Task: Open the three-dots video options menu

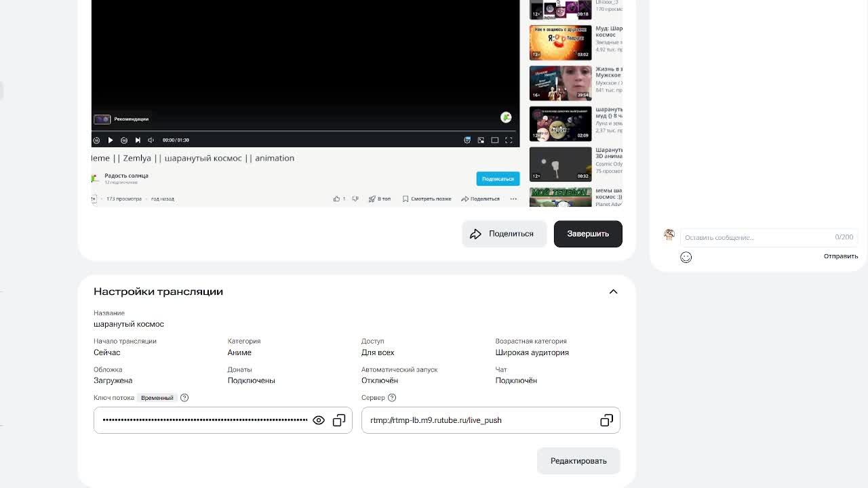Action: tap(513, 199)
